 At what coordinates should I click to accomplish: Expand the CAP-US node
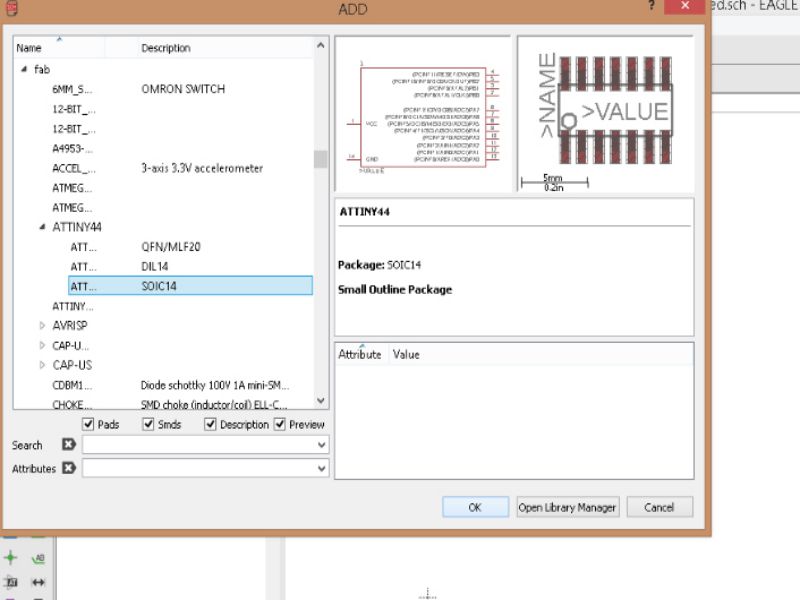pos(42,365)
